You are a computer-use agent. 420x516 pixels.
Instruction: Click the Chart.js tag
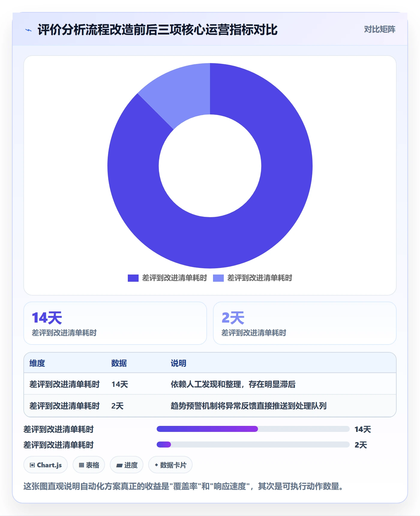[x=46, y=465]
